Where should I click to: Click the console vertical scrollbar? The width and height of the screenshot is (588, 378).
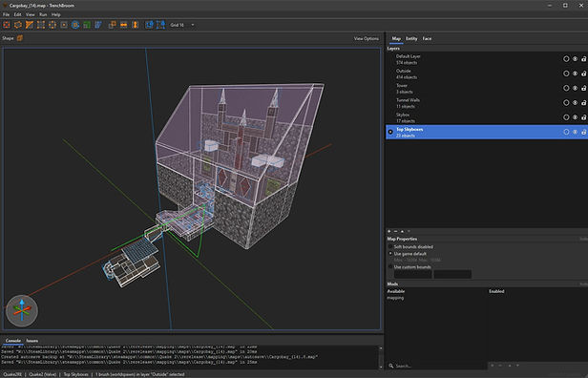(x=381, y=357)
